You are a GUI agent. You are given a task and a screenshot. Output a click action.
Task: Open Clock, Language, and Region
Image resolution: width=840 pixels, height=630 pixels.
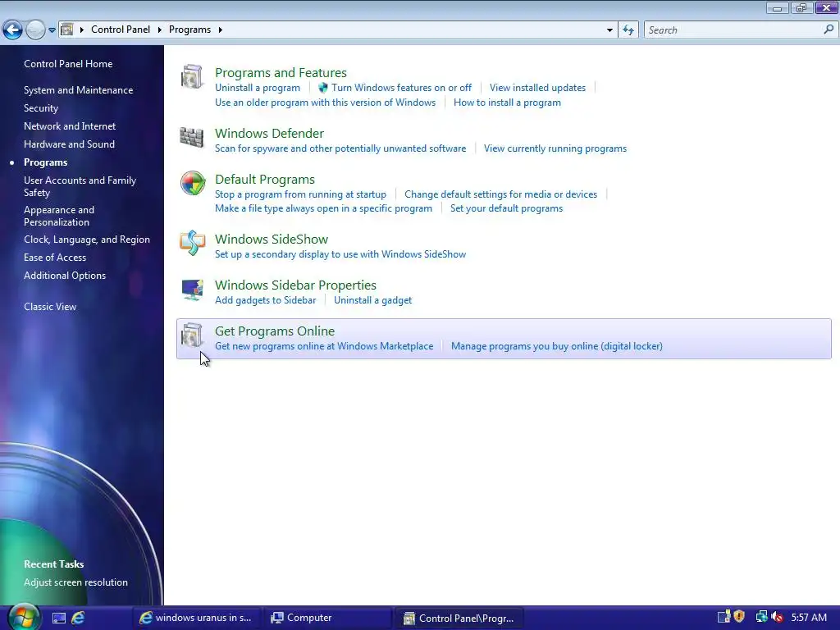[x=87, y=240]
